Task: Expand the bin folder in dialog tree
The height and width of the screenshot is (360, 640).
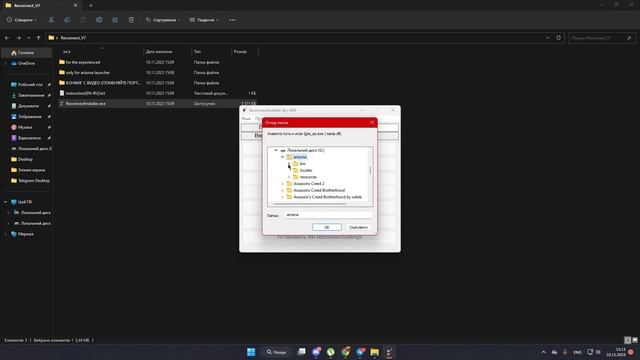Action: coord(289,164)
